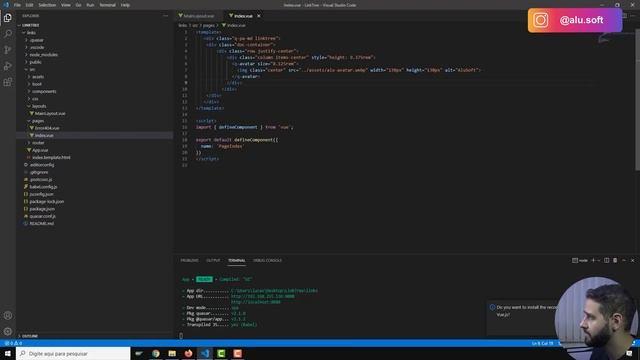Screen dimensions: 640x360
Task: Open the green Camtasia taskbar icon
Action: pyautogui.click(x=221, y=353)
